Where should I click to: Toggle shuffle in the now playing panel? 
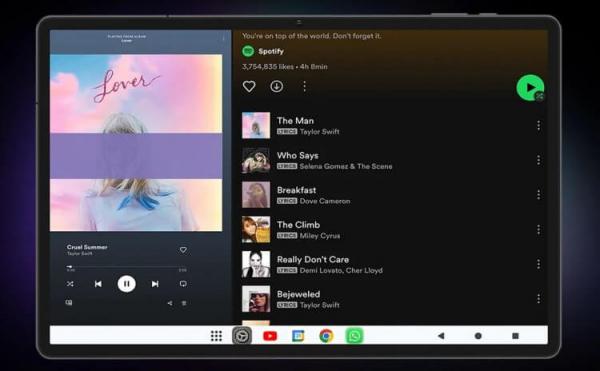click(70, 284)
